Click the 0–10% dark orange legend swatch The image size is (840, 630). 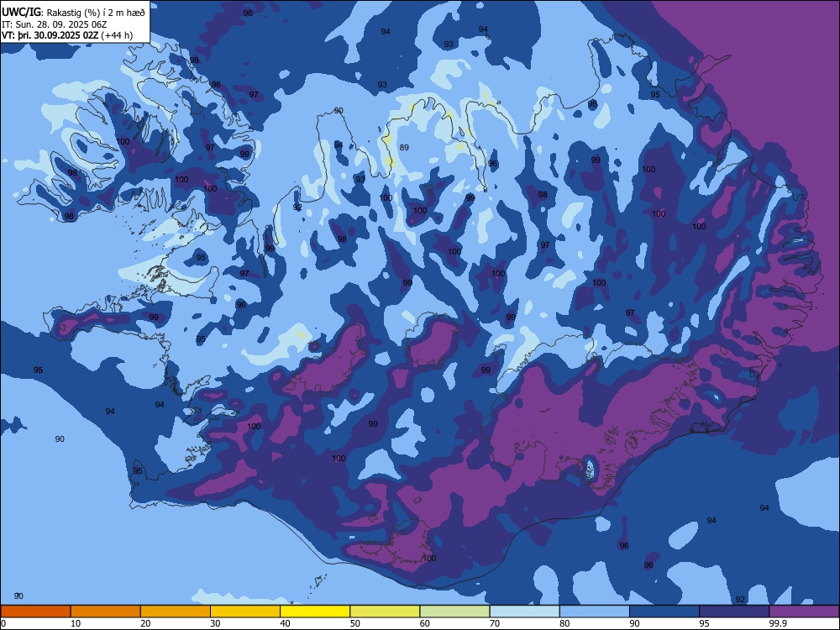point(35,612)
